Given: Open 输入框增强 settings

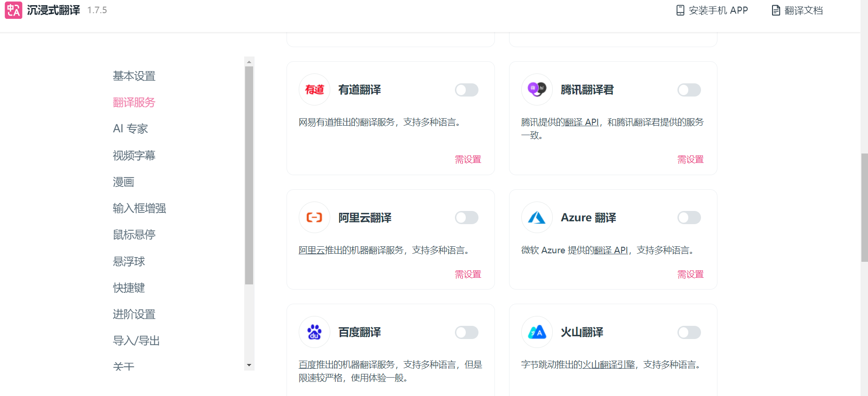Looking at the screenshot, I should pos(139,208).
